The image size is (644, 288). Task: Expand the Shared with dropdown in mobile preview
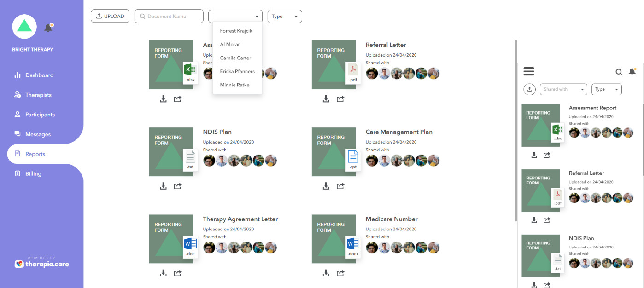[x=564, y=89]
